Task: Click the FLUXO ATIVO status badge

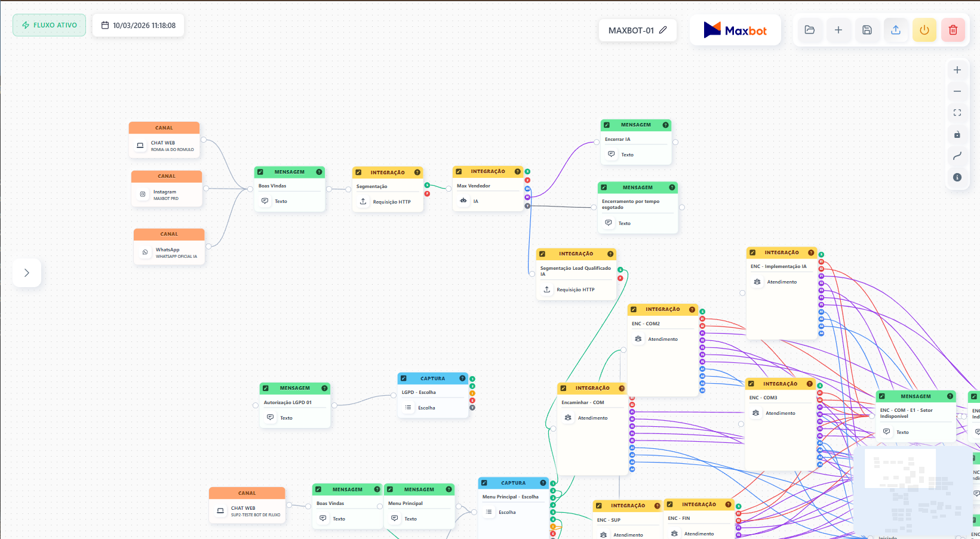Action: pos(50,25)
